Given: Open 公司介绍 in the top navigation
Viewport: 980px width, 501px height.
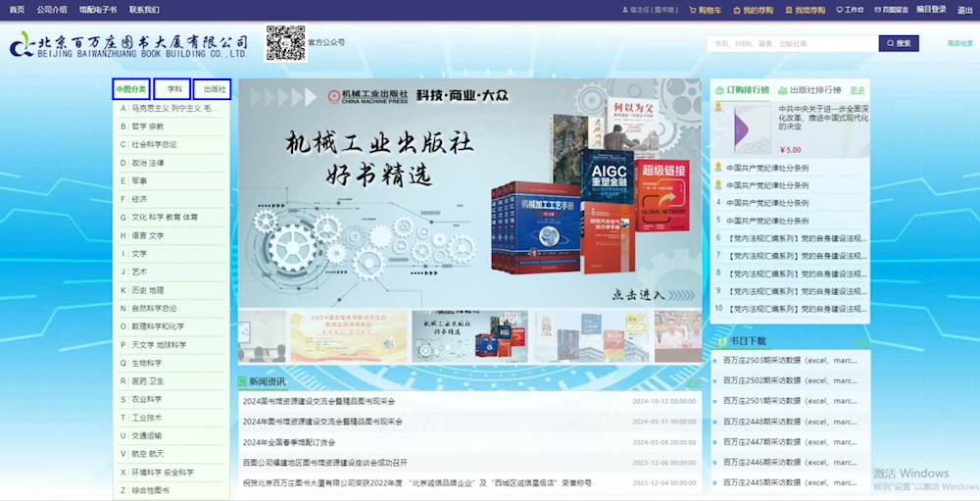Looking at the screenshot, I should tap(52, 10).
